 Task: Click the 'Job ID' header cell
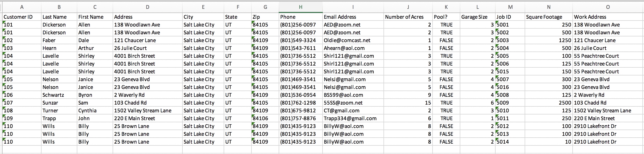510,17
